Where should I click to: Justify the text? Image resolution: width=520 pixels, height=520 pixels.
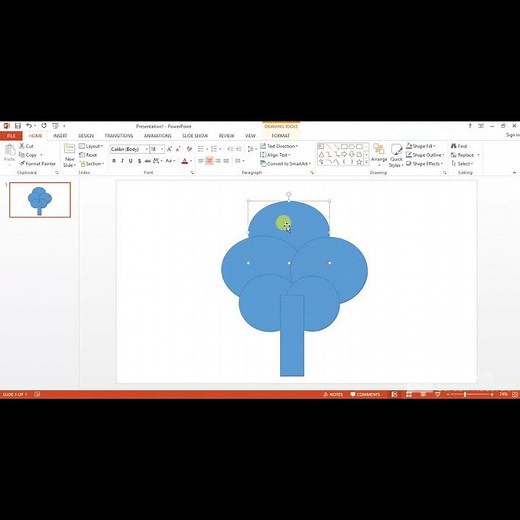pyautogui.click(x=226, y=161)
